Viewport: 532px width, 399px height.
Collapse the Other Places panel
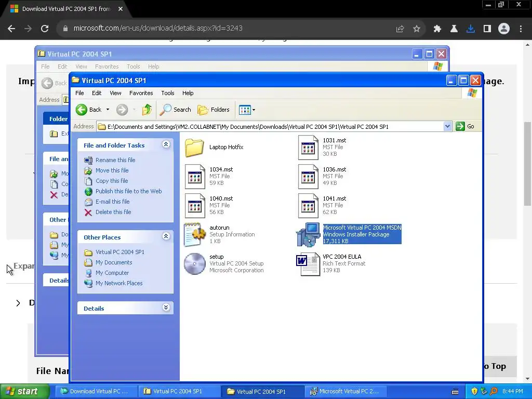166,236
